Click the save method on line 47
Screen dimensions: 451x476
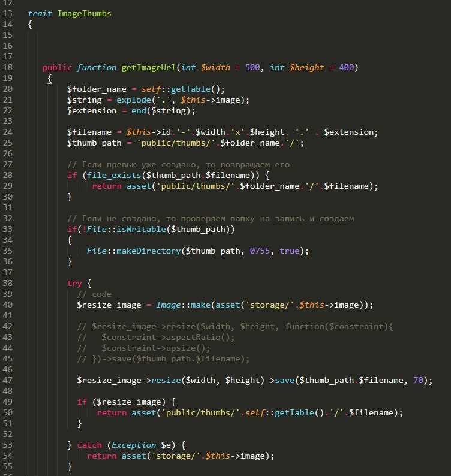pos(284,380)
